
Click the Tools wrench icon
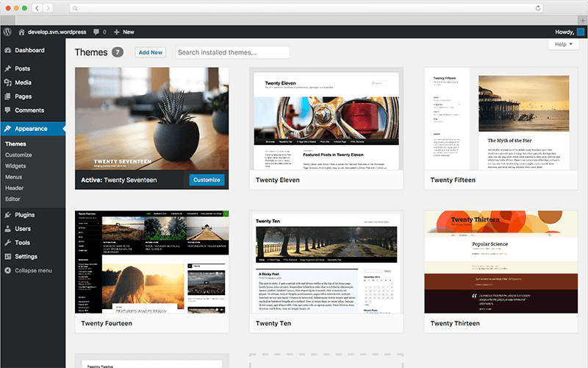pyautogui.click(x=8, y=243)
